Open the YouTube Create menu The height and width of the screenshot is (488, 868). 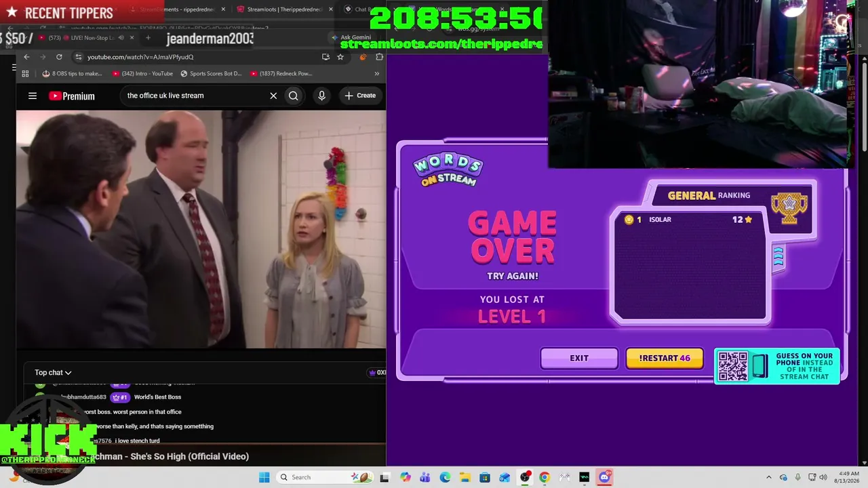coord(359,96)
